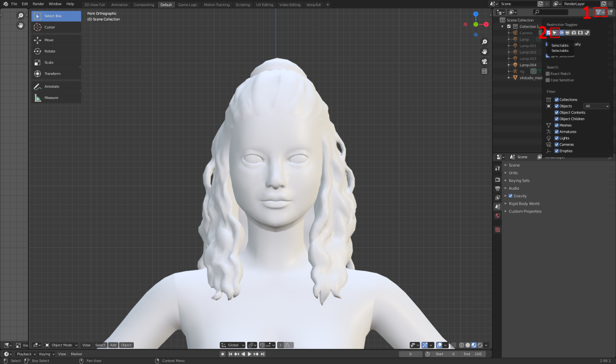Uncheck the Collections filter checkbox

[x=557, y=100]
